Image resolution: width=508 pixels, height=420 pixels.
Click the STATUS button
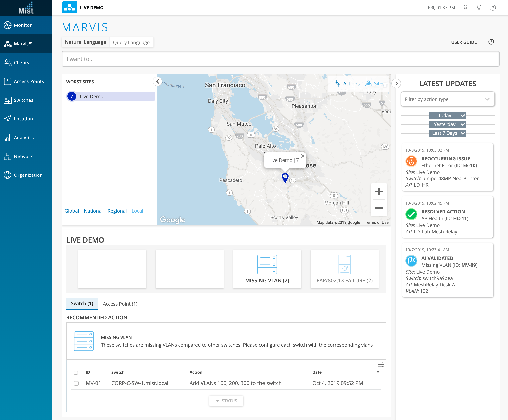[226, 401]
